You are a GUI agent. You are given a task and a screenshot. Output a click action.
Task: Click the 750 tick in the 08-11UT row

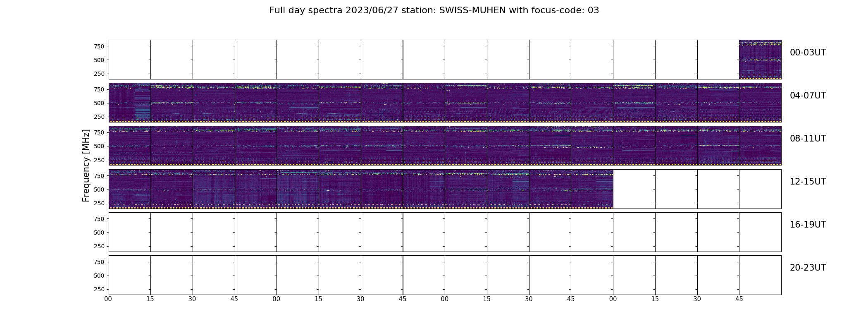(99, 132)
